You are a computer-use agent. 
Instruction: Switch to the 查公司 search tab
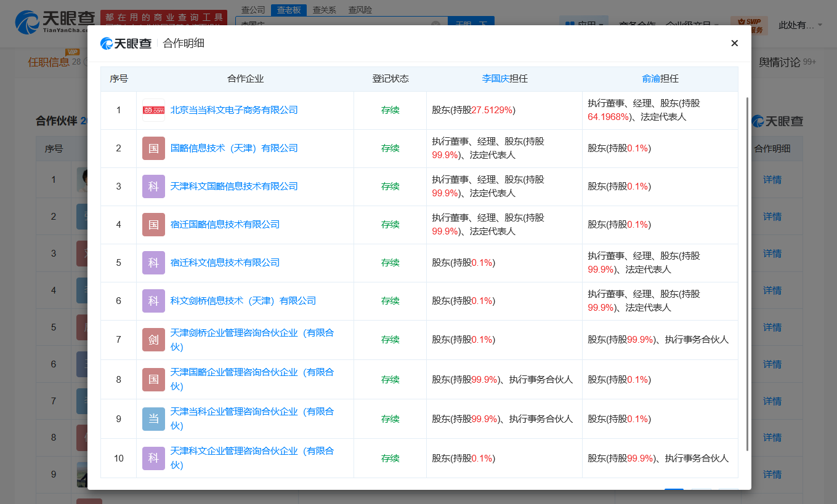click(253, 10)
